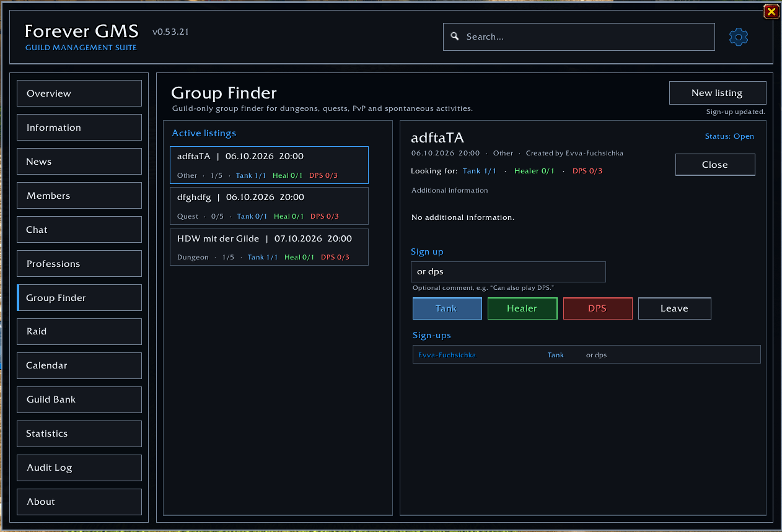Click the "Sign-up updated." message
Screen dimensions: 782x532
pyautogui.click(x=736, y=112)
